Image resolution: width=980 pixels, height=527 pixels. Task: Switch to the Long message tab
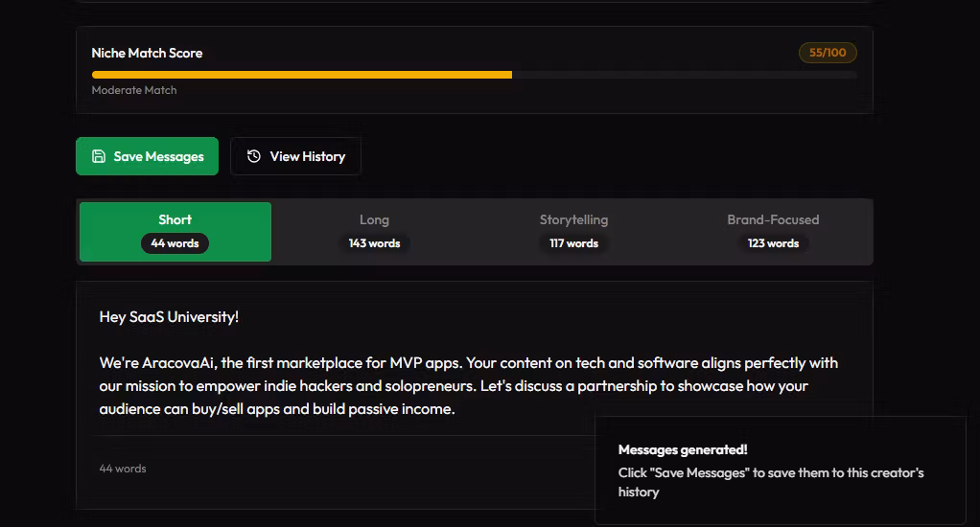pyautogui.click(x=374, y=220)
